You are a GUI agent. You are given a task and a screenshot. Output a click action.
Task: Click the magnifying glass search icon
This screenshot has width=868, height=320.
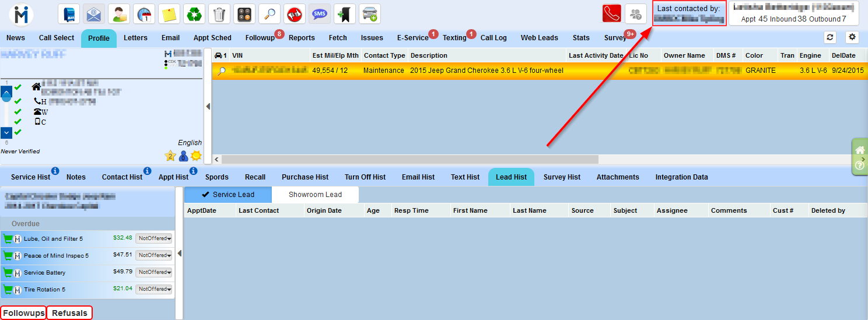coord(269,13)
